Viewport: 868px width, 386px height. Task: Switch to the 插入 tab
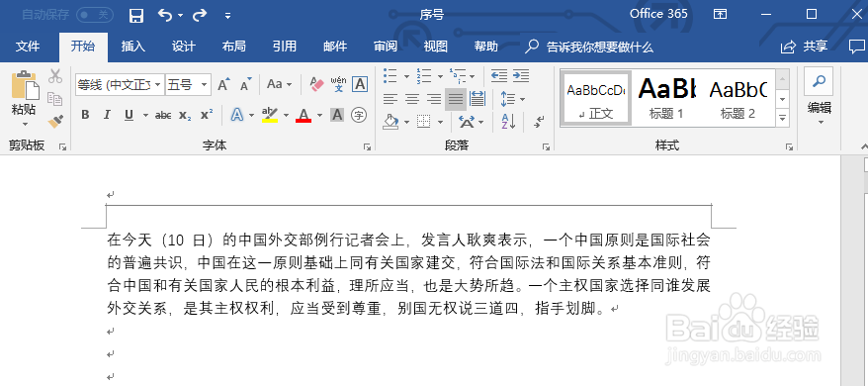tap(133, 47)
